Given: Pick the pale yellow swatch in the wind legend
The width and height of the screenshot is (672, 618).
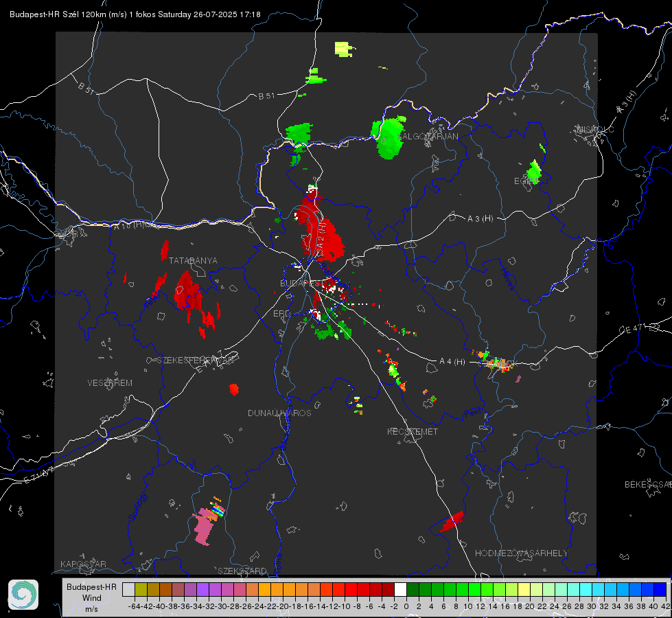Looking at the screenshot, I should 524,589.
